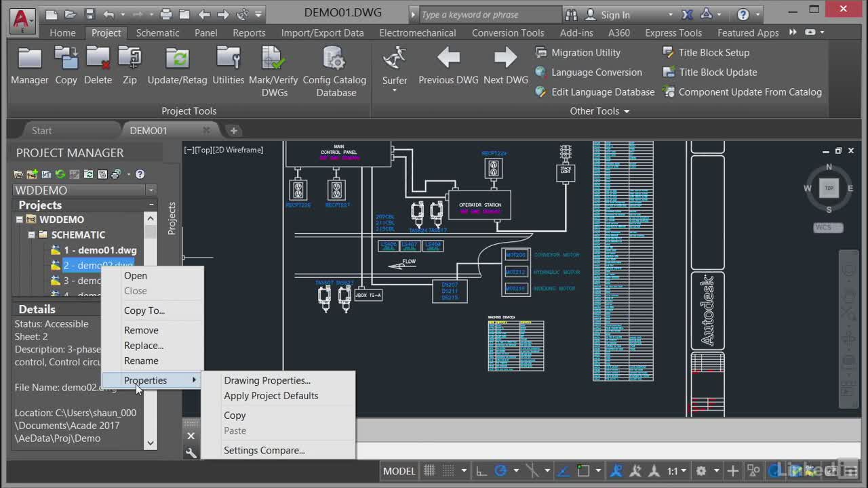Switch to the Schematic ribbon tab
Screen dimensions: 868x488
(157, 33)
